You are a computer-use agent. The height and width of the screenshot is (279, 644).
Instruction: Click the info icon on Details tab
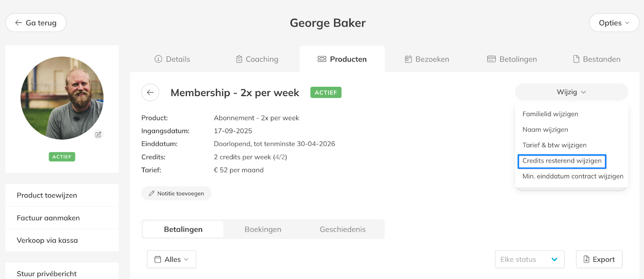(158, 59)
